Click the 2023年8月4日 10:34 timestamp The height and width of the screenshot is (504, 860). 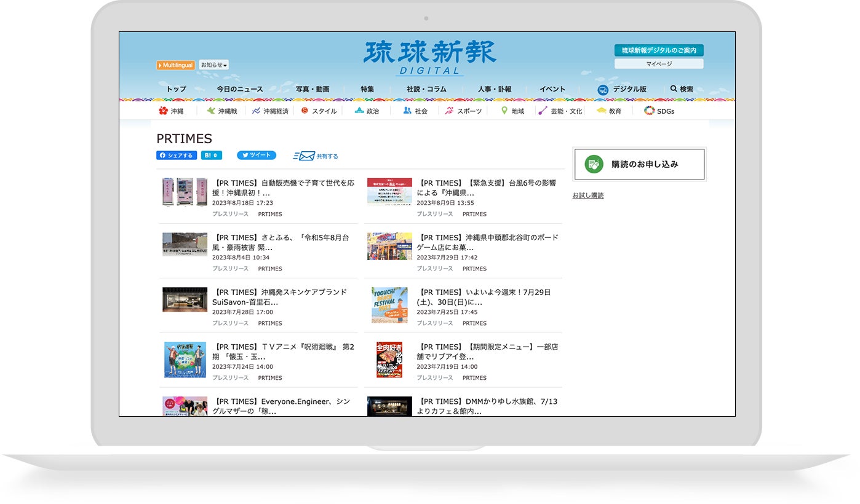241,258
